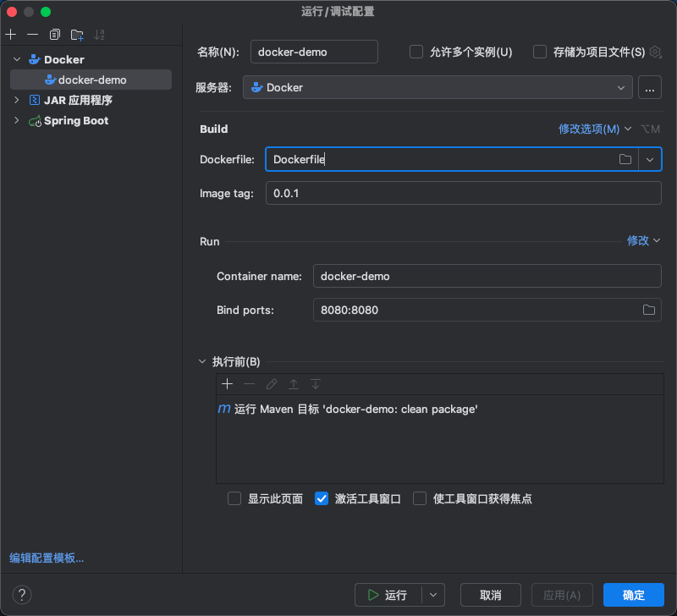Toggle 允许多个实例 checkbox
This screenshot has height=616, width=677.
point(416,52)
